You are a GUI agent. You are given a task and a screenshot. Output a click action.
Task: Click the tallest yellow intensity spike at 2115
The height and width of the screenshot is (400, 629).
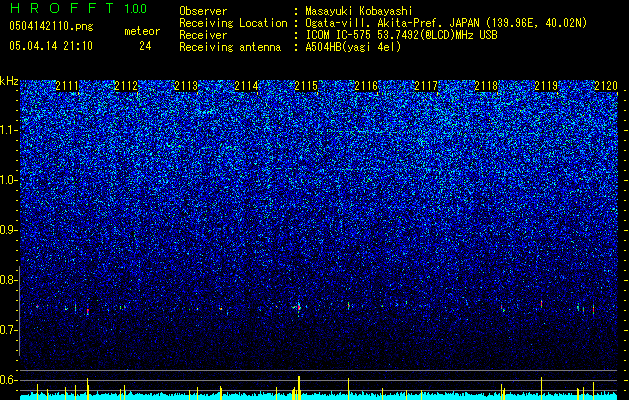(299, 388)
